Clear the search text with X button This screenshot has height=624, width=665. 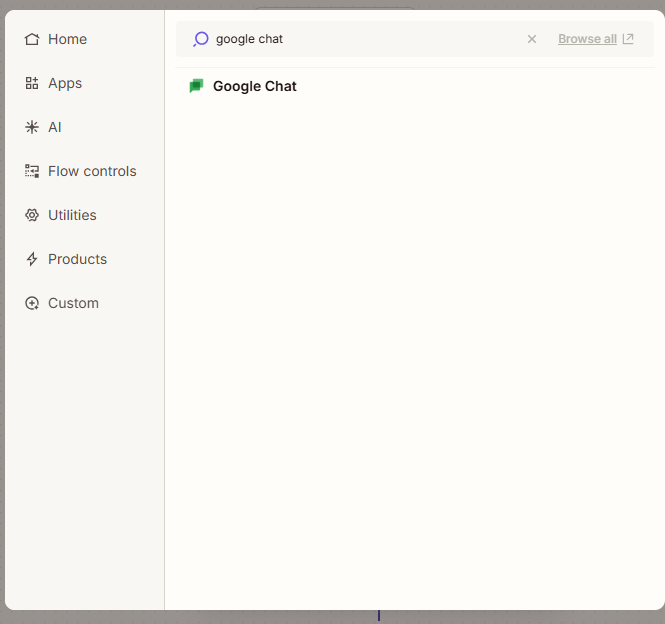pyautogui.click(x=532, y=39)
